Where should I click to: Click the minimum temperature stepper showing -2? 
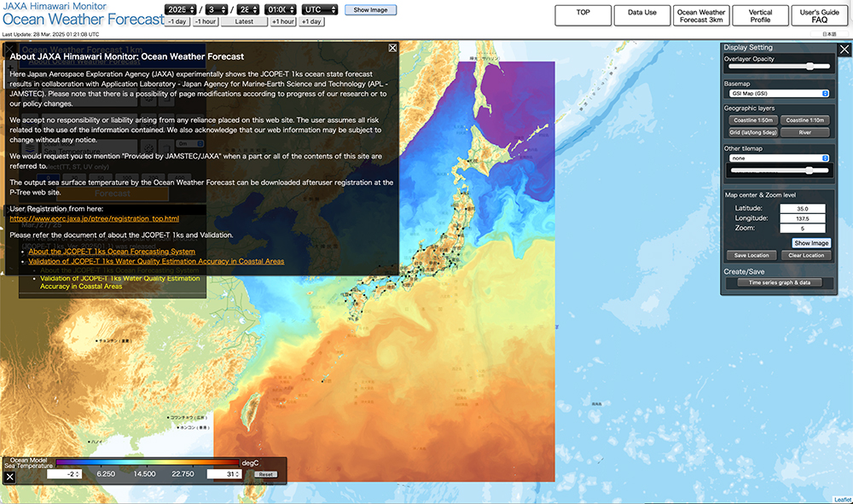(64, 474)
